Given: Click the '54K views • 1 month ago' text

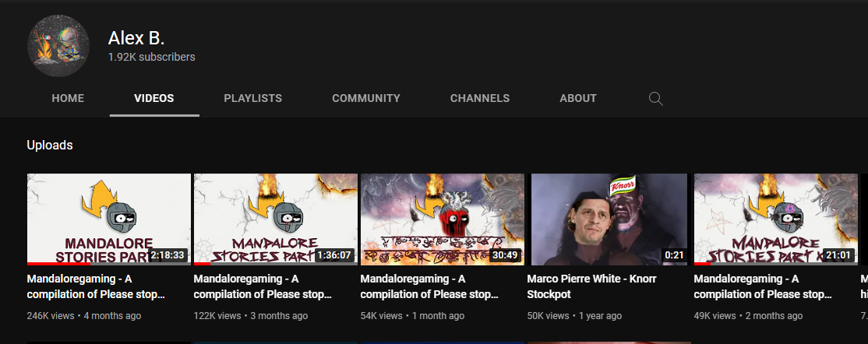Looking at the screenshot, I should click(x=412, y=316).
